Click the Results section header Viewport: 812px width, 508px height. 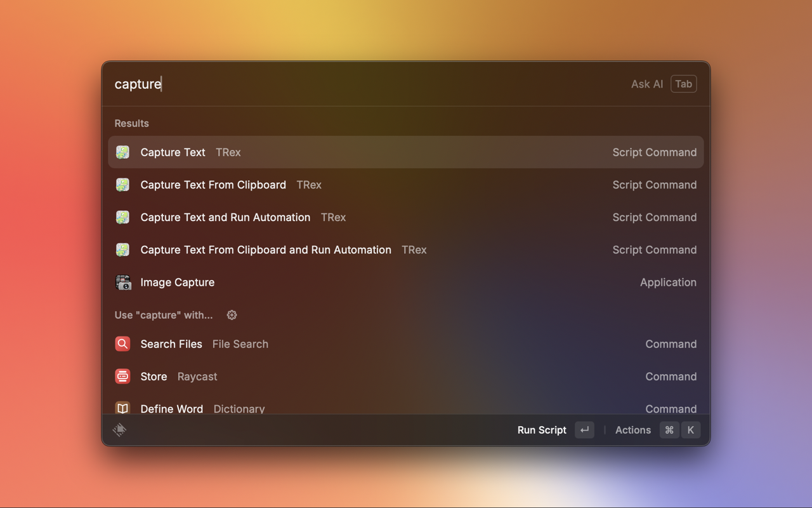point(132,123)
